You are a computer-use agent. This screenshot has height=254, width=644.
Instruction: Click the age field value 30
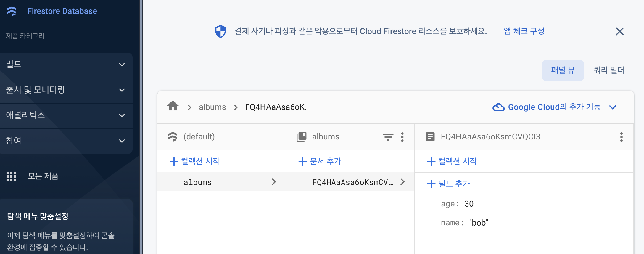tap(469, 204)
